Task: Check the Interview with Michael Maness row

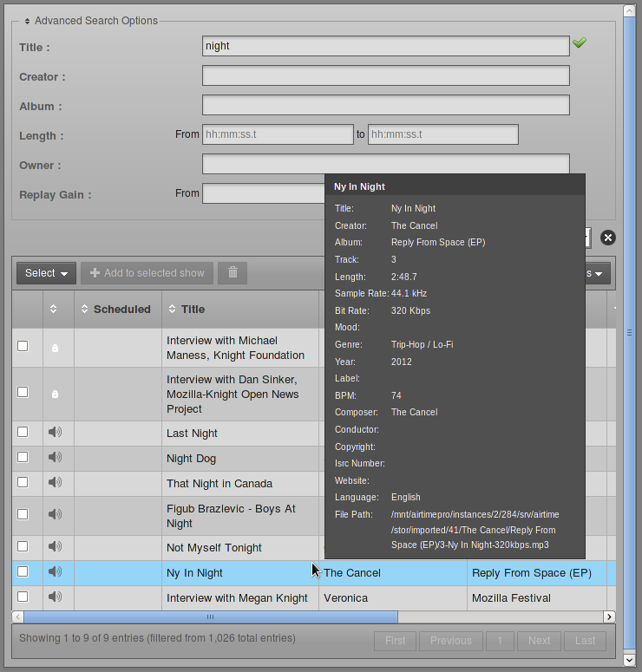Action: pos(23,346)
